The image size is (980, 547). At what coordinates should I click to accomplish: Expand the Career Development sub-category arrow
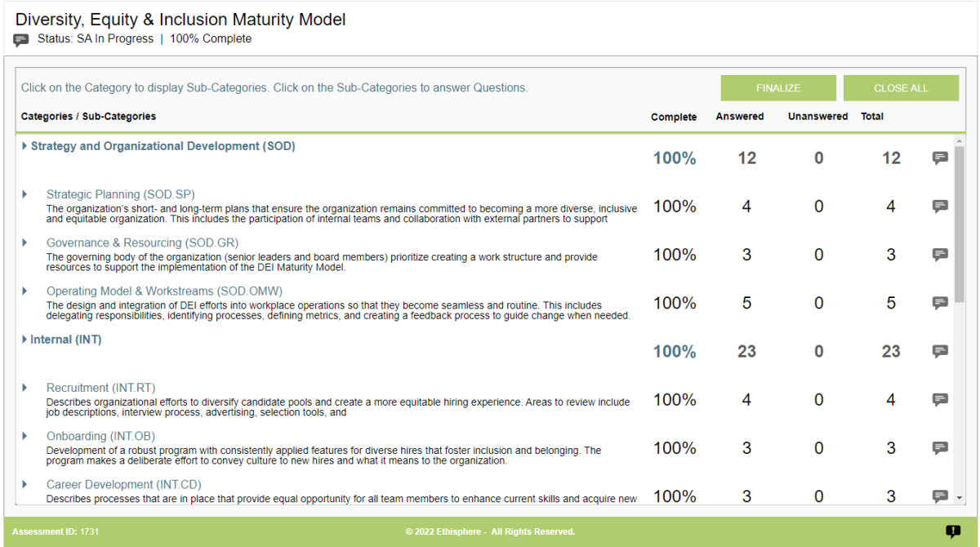coord(24,484)
